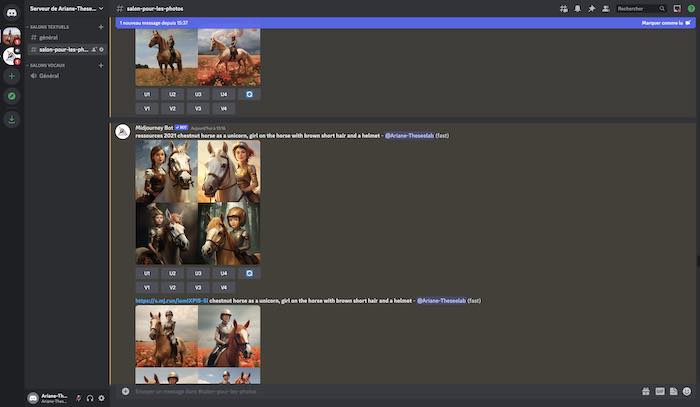Open the green Help icon

click(691, 8)
